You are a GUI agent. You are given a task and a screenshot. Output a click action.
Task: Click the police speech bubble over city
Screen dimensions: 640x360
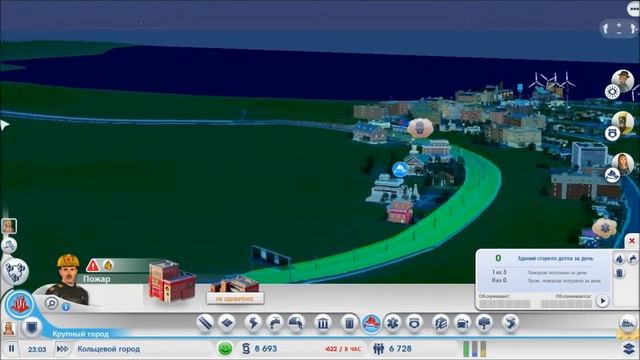(x=420, y=128)
